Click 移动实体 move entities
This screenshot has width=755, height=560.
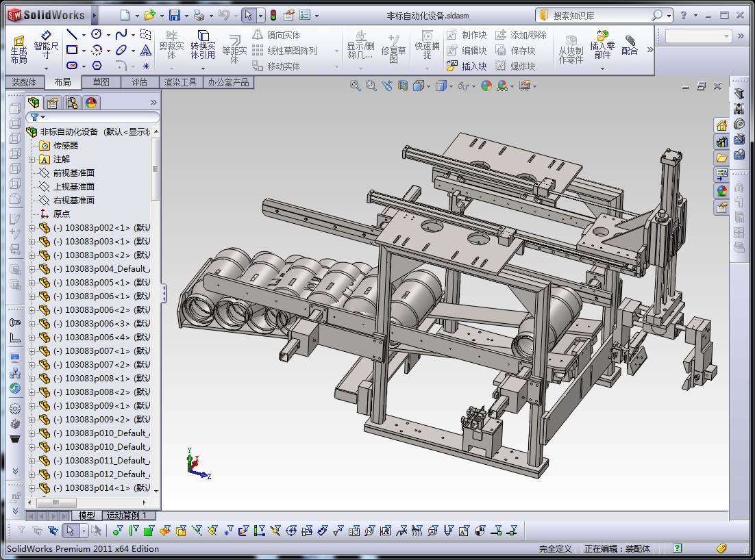276,66
